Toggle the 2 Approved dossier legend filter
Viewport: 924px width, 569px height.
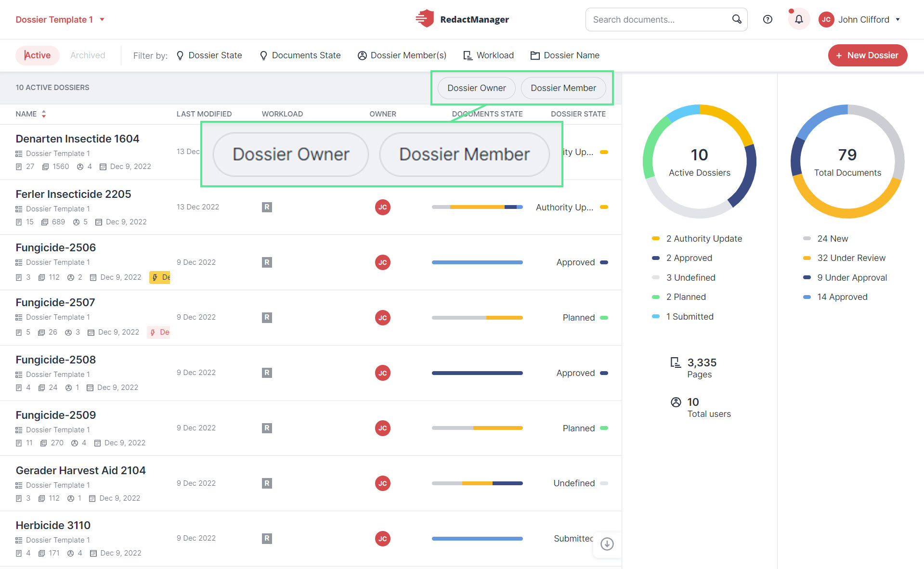(682, 258)
